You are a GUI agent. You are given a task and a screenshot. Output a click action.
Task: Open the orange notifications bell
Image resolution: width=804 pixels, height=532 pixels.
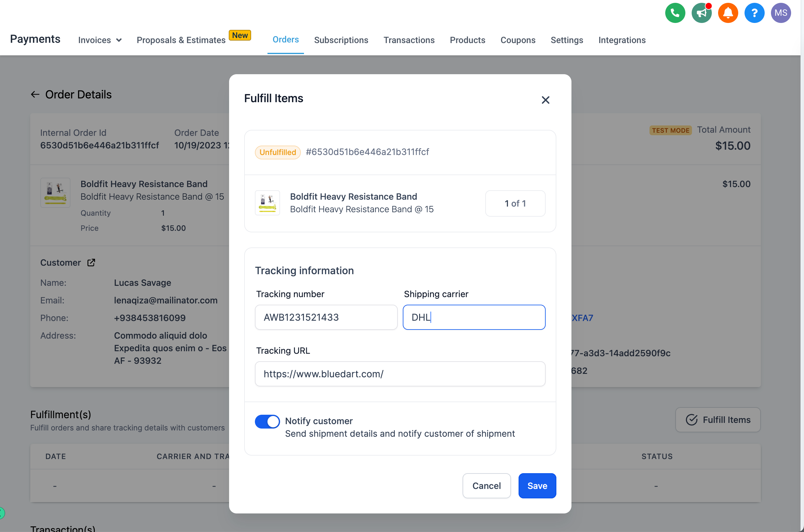click(x=728, y=13)
